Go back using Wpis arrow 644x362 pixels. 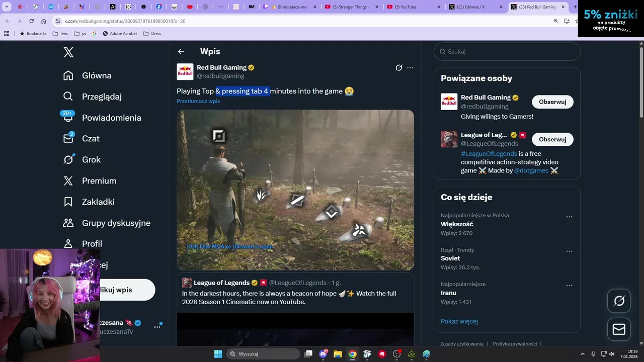[x=181, y=51]
